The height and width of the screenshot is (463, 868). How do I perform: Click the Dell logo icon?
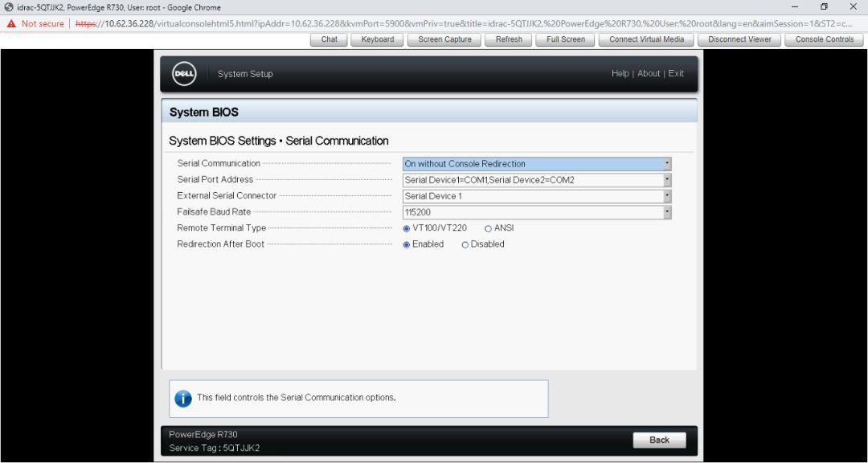click(184, 74)
